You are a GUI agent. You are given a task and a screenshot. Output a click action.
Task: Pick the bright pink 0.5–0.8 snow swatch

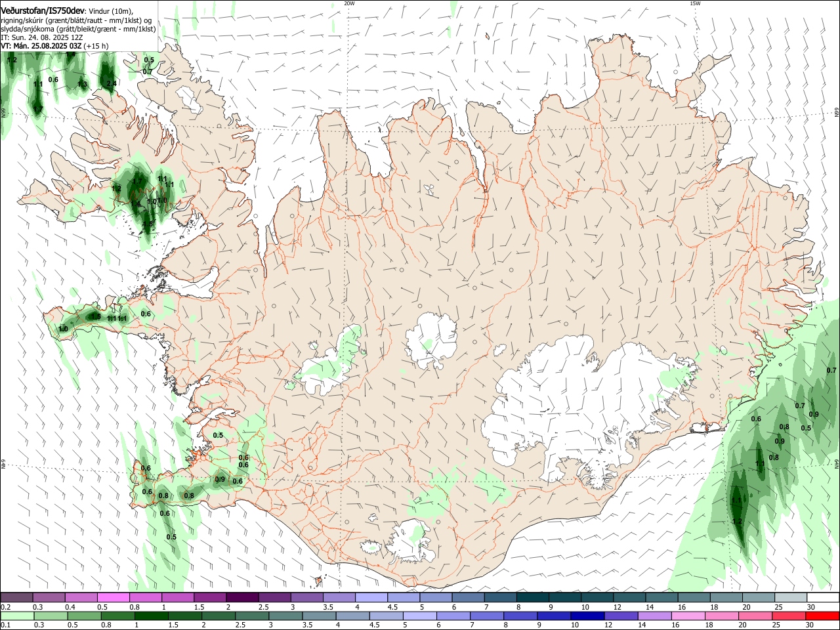(114, 598)
